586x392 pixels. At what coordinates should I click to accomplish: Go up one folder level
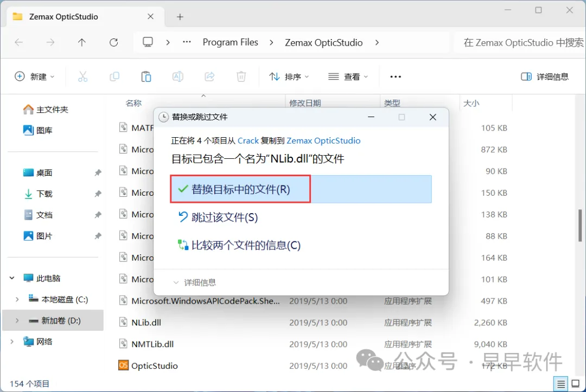point(82,42)
